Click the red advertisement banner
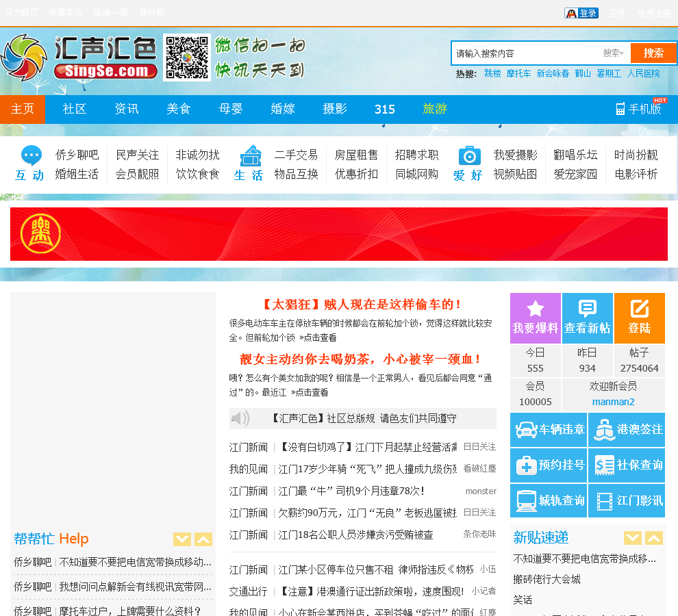The height and width of the screenshot is (616, 678). click(x=339, y=234)
